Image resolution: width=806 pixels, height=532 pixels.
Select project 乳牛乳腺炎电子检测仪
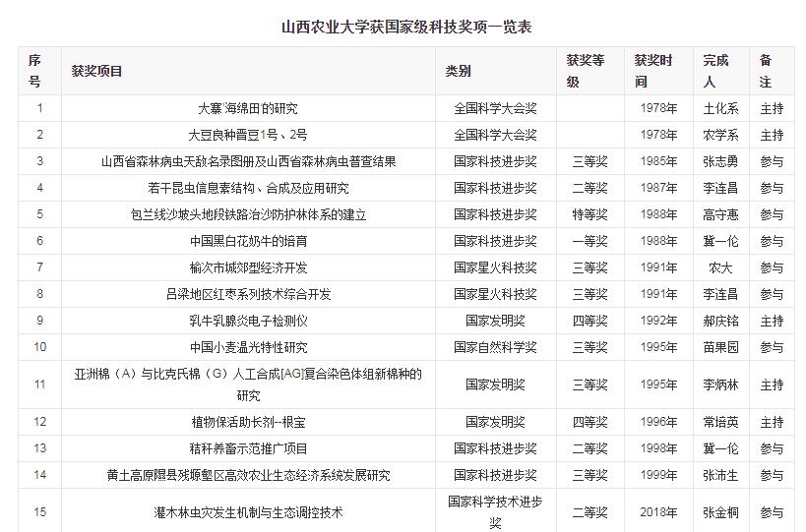(x=248, y=322)
